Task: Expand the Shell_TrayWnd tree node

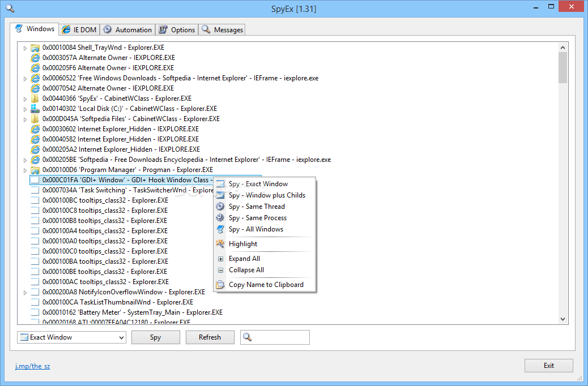Action: point(25,48)
